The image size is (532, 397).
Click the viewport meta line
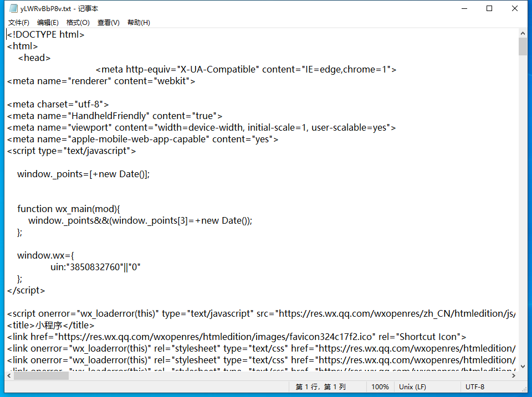[x=202, y=127]
